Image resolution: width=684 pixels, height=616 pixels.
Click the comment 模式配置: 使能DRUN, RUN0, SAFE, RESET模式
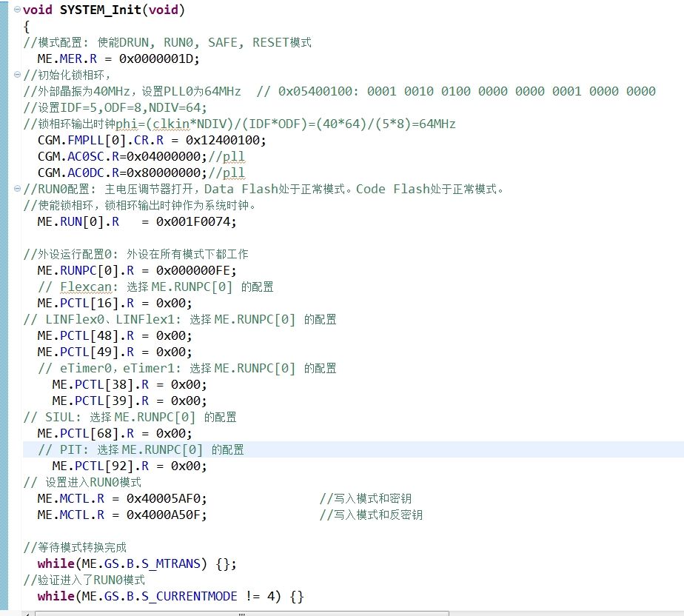point(167,42)
